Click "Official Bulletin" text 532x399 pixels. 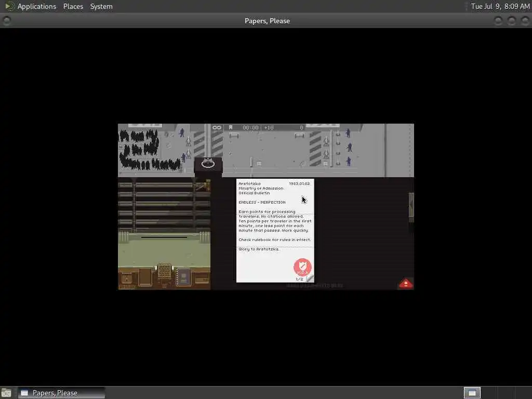point(254,193)
